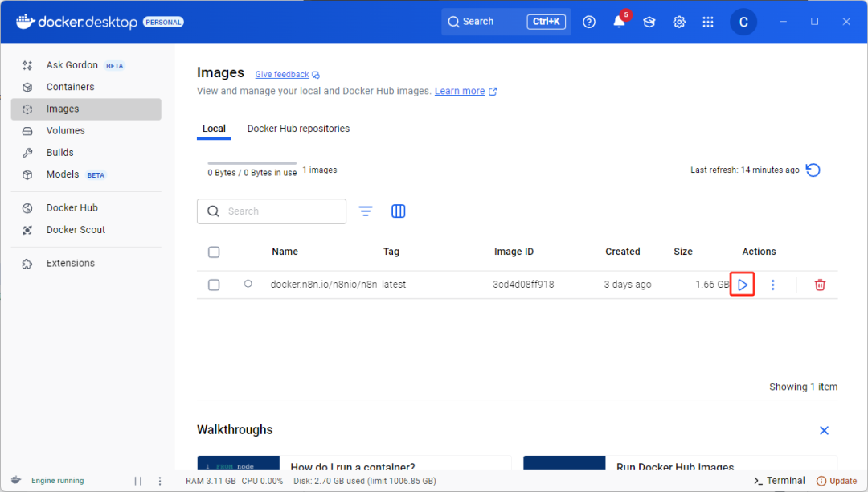
Task: Close the Walkthroughs section
Action: [x=824, y=431]
